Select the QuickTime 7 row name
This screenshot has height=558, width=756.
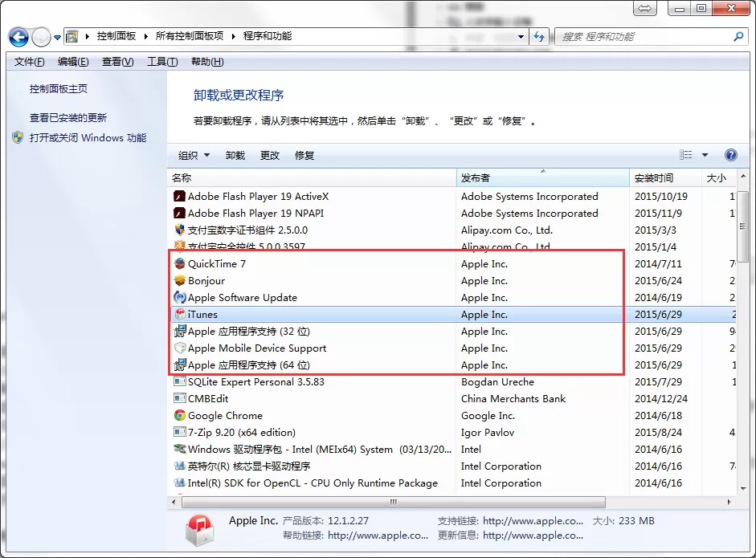tap(217, 264)
